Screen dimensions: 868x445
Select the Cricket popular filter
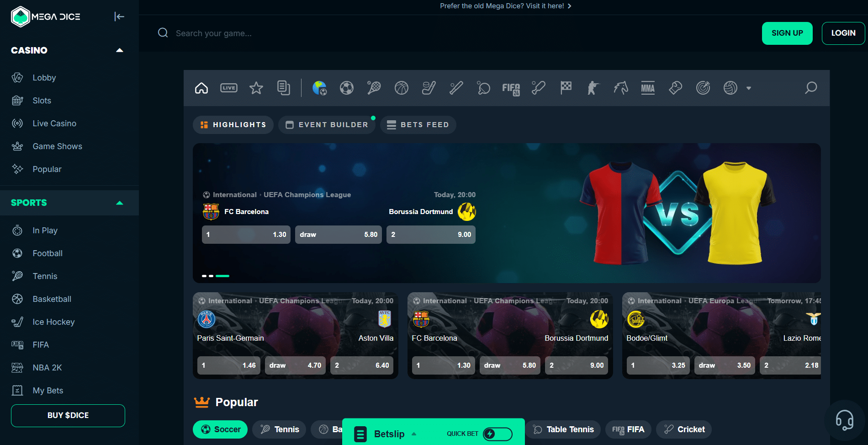pos(684,429)
